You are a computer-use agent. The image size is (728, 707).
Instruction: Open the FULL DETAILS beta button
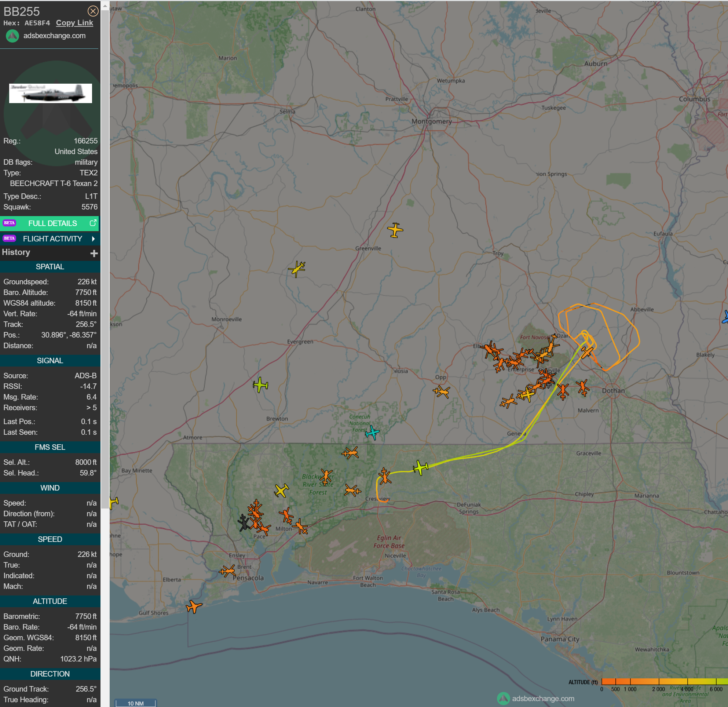[50, 223]
